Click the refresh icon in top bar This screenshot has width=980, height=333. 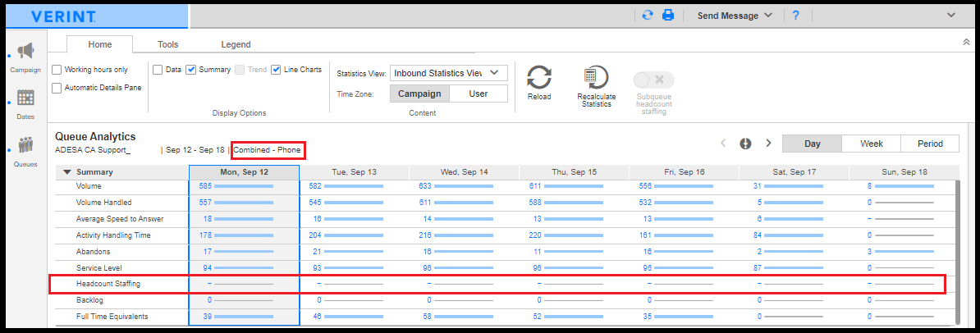(x=648, y=16)
